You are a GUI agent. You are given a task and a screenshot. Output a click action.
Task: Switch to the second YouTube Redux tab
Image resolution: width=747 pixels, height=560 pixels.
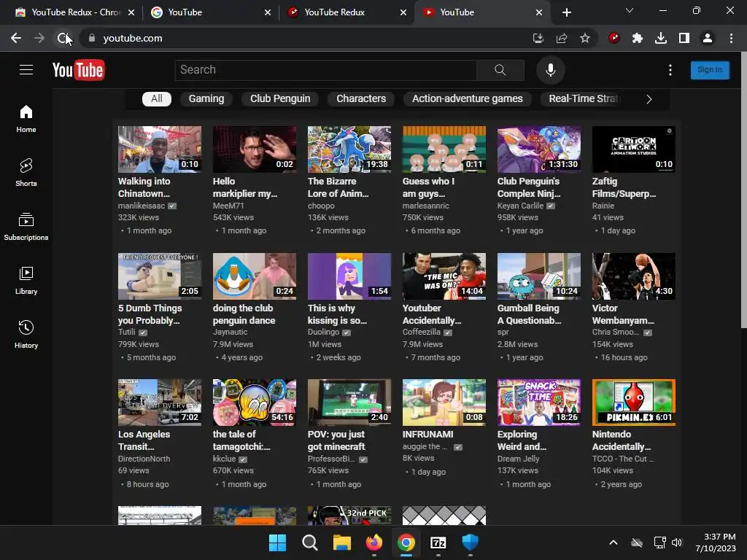(x=347, y=12)
